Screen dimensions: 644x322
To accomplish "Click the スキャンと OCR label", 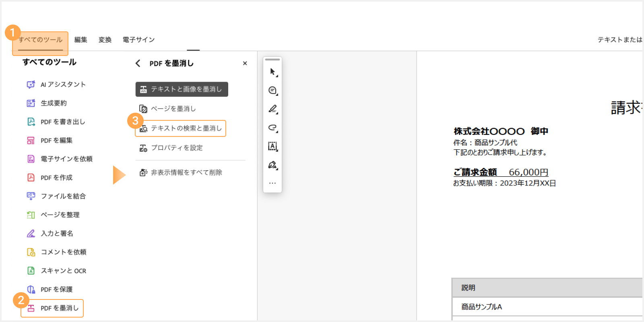I will [x=64, y=271].
